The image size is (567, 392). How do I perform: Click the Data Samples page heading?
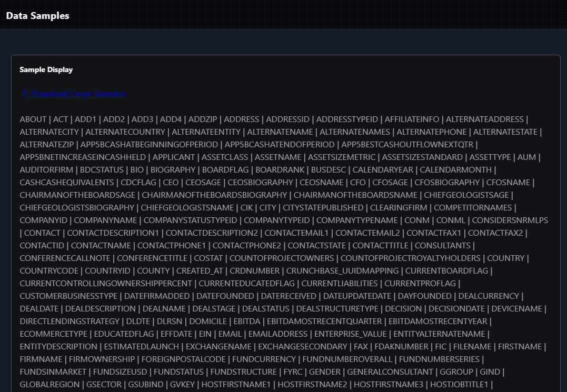(37, 16)
